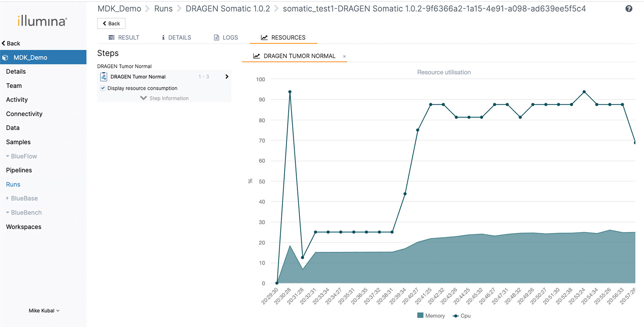The image size is (644, 327).
Task: Click the help question mark icon
Action: 629,9
